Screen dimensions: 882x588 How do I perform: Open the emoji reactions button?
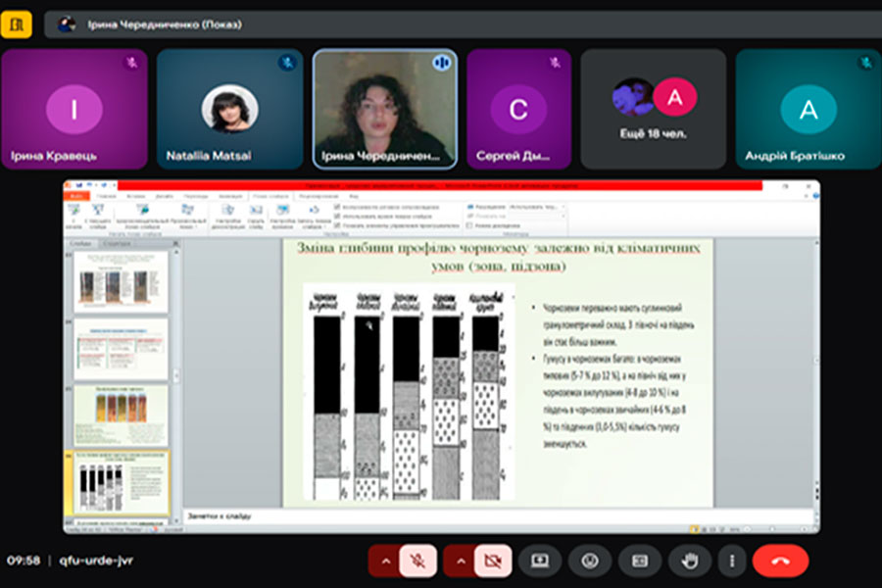click(x=590, y=561)
